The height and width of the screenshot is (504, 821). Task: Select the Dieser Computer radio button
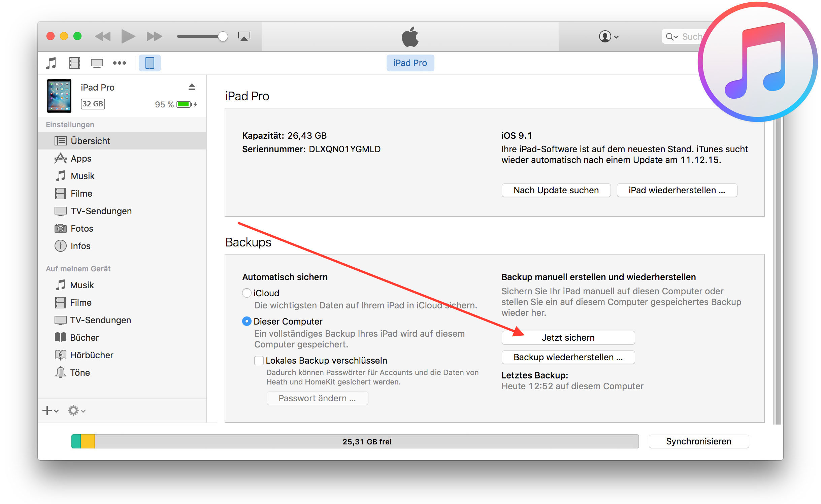click(247, 321)
